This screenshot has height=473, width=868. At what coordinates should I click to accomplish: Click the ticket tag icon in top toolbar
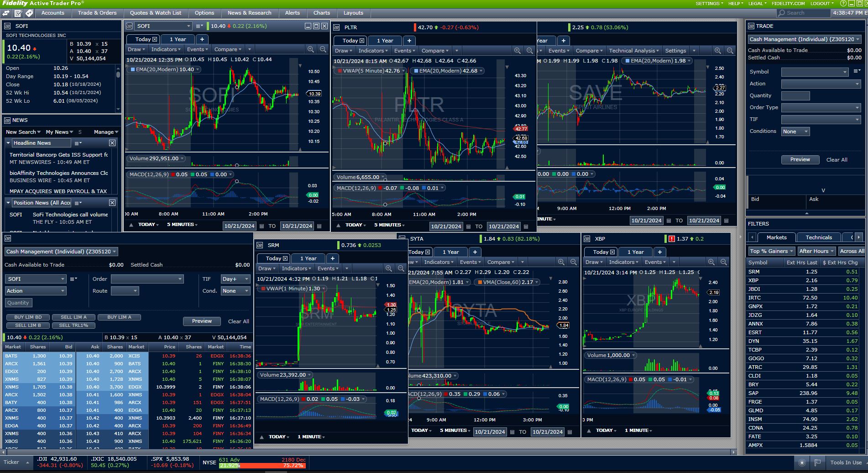point(29,13)
